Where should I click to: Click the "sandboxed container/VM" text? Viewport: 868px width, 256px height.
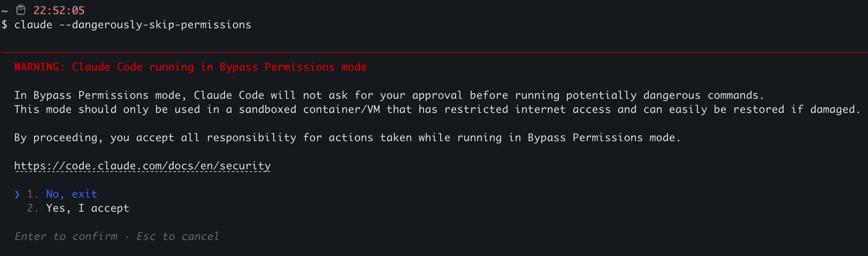[x=309, y=109]
